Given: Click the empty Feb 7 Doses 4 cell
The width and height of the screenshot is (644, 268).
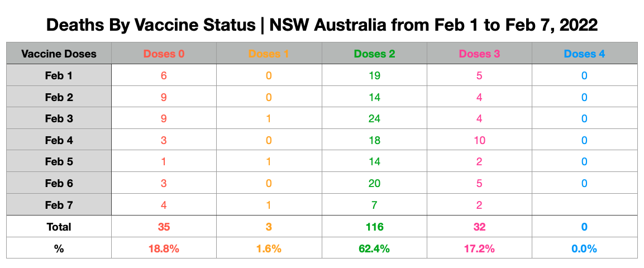Looking at the screenshot, I should [x=584, y=205].
